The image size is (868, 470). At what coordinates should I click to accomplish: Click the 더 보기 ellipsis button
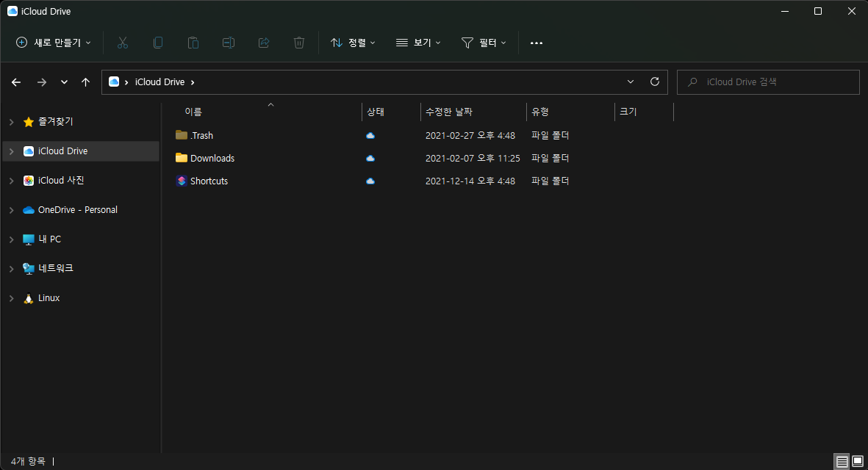(x=536, y=43)
